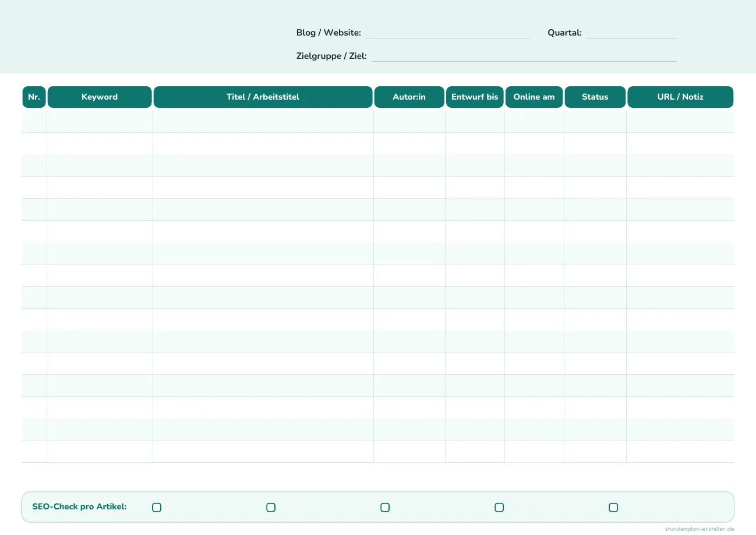Click the 'Quartal:' label
756x535 pixels.
564,33
